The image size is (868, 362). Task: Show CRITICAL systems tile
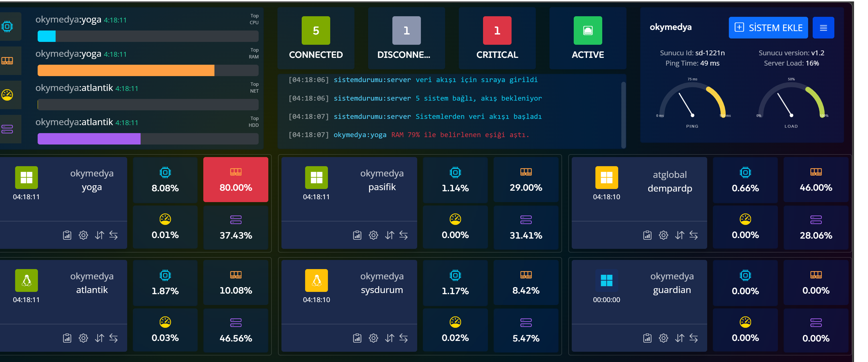pos(497,38)
